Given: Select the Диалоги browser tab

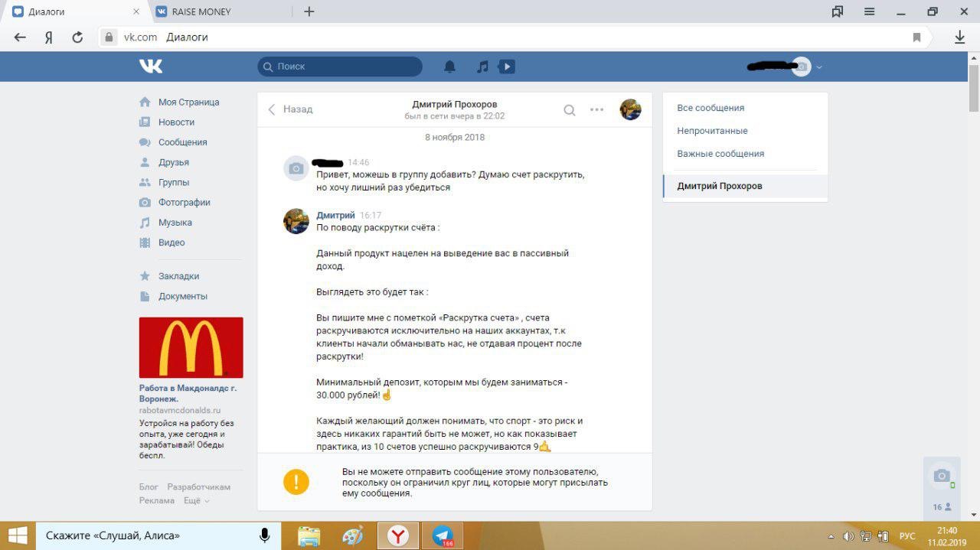Looking at the screenshot, I should [75, 11].
